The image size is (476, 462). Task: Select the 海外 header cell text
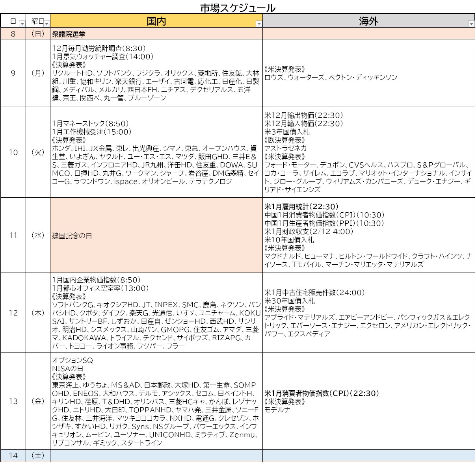pyautogui.click(x=368, y=21)
